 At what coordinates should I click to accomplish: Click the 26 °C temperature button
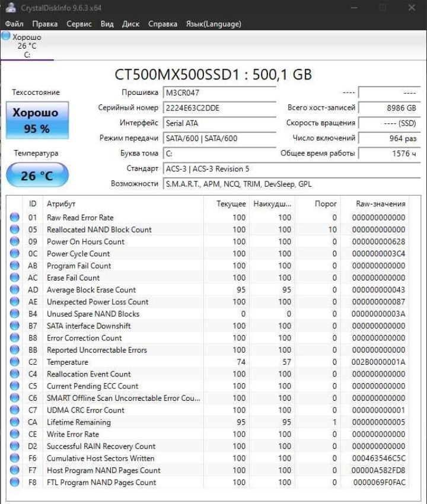(37, 175)
